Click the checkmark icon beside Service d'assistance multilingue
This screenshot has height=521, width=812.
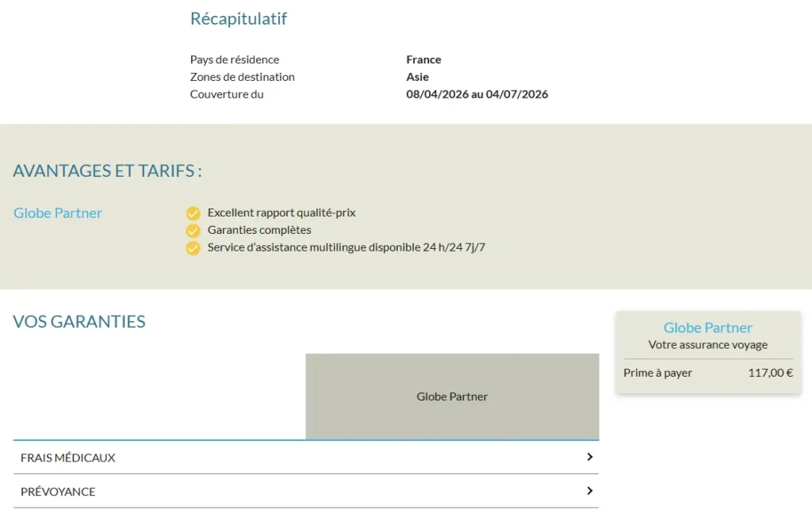point(193,248)
